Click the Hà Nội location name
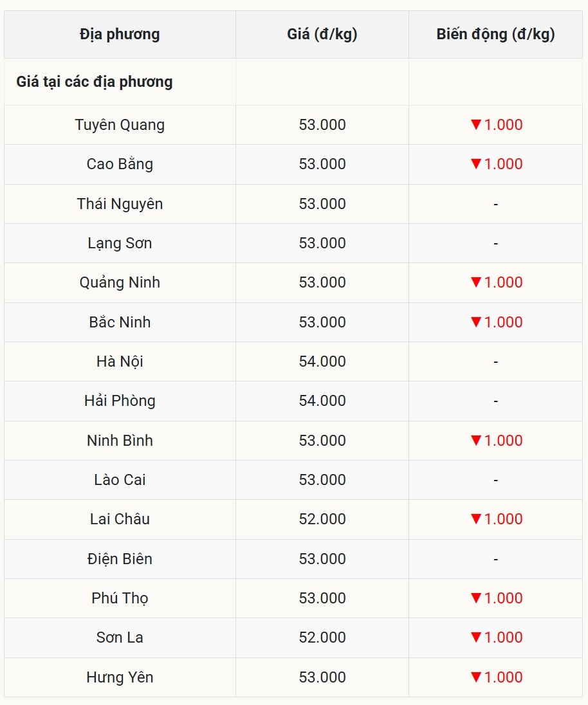This screenshot has height=705, width=588. tap(120, 362)
